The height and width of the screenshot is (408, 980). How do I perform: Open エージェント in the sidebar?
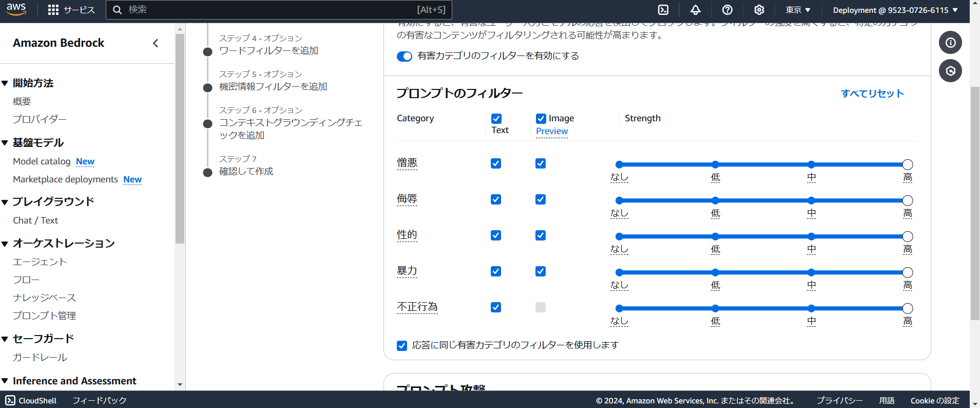40,262
